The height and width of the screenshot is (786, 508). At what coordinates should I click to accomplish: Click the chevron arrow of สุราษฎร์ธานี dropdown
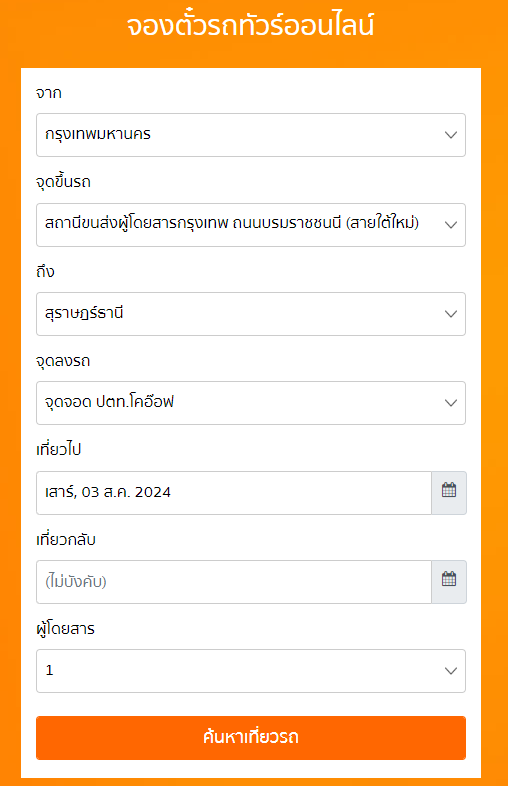point(451,314)
